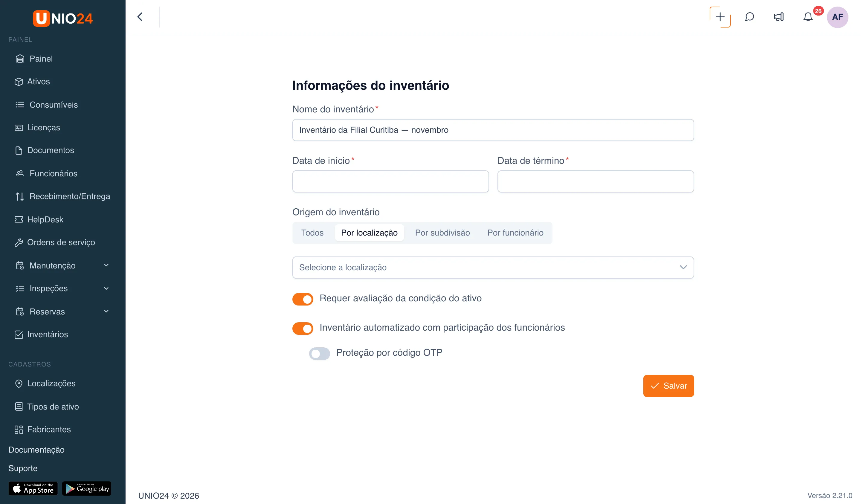Click the Inventários checkbox icon
Viewport: 861px width, 504px height.
pos(19,335)
